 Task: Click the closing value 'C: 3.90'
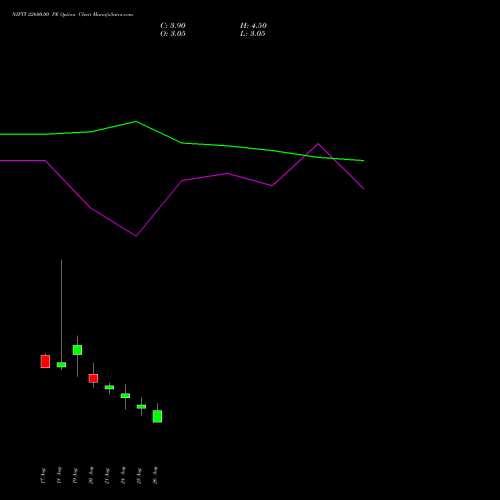(x=173, y=26)
